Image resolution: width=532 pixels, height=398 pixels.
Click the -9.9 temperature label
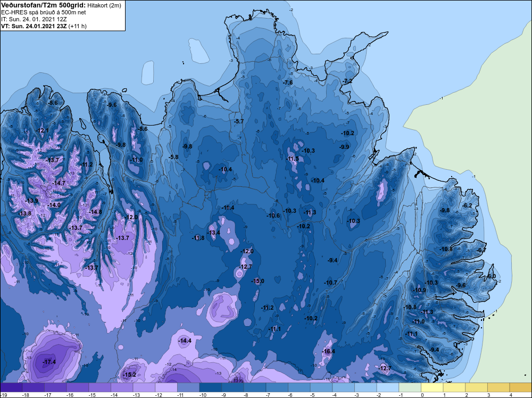tap(344, 146)
